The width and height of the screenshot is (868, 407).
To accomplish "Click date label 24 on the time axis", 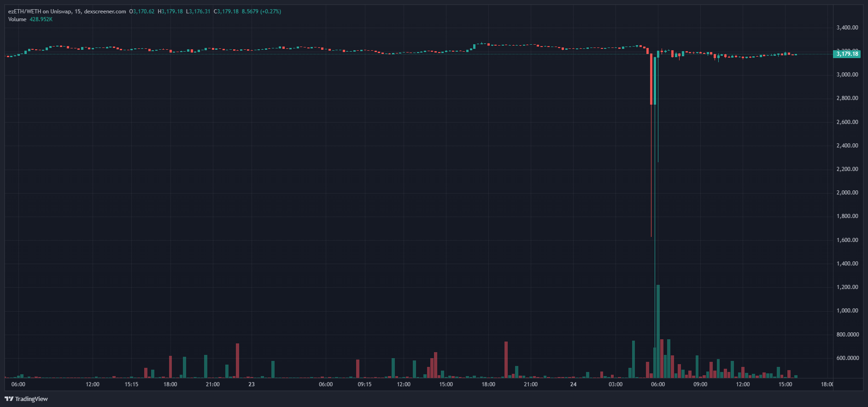I will tap(573, 384).
